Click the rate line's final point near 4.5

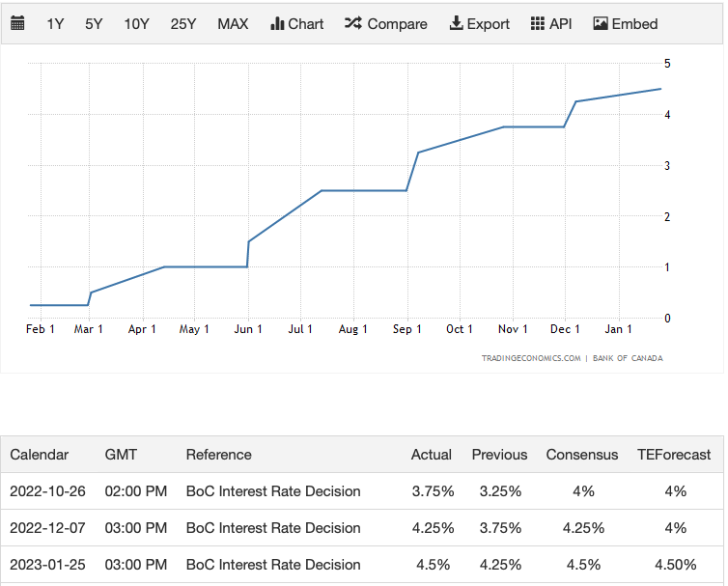coord(660,89)
